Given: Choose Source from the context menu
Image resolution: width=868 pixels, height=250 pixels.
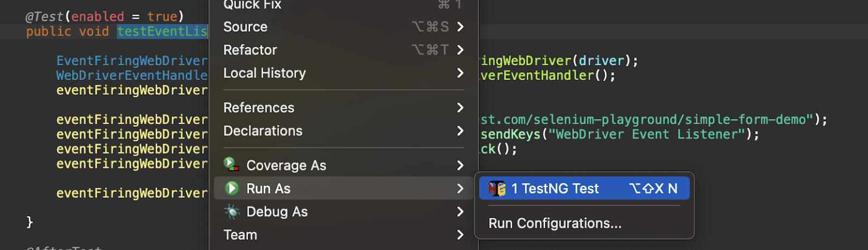Looking at the screenshot, I should point(246,27).
